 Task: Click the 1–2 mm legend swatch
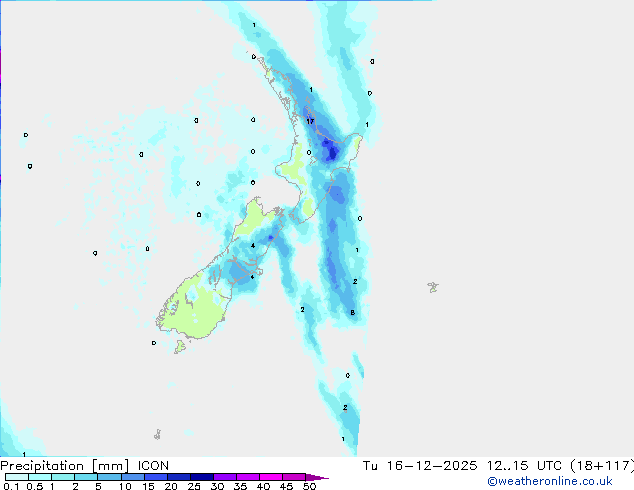click(x=63, y=477)
